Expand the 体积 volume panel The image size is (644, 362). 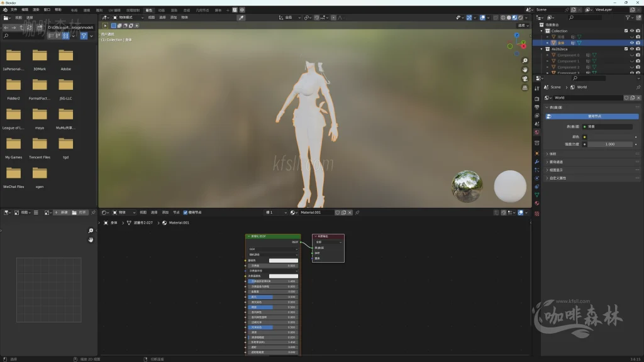tap(552, 154)
